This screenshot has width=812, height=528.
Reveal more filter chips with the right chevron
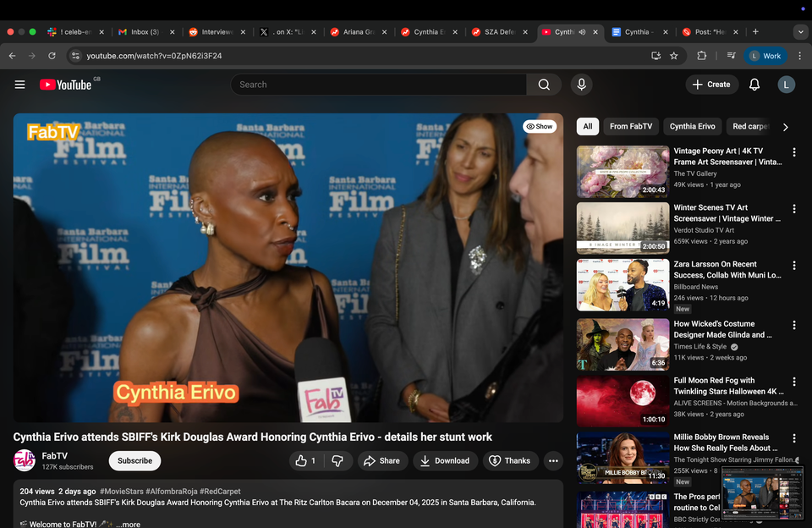(x=785, y=126)
